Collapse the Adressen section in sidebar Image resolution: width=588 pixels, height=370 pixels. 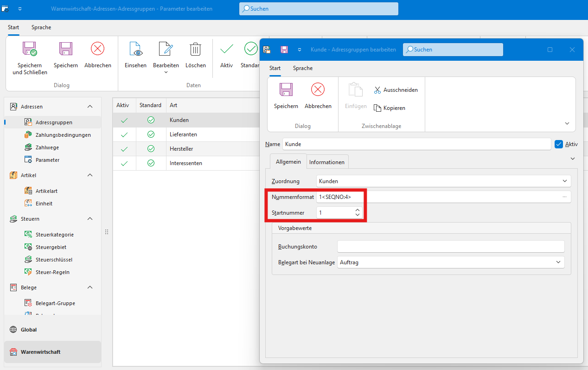click(x=90, y=107)
